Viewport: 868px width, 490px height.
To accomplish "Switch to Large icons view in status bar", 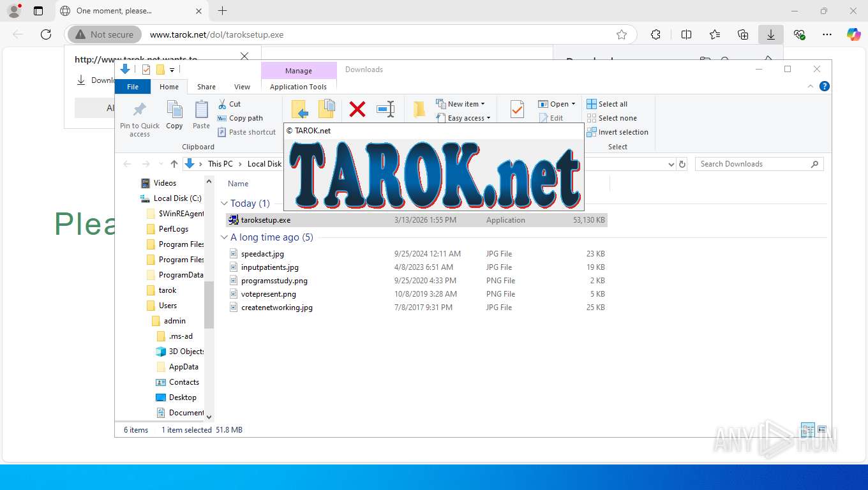I will pos(822,429).
